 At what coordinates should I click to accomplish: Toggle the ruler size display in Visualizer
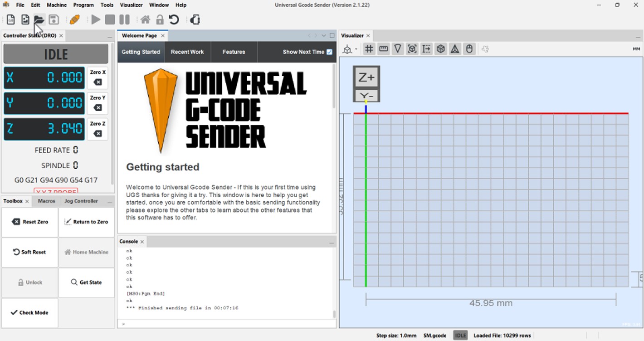383,49
